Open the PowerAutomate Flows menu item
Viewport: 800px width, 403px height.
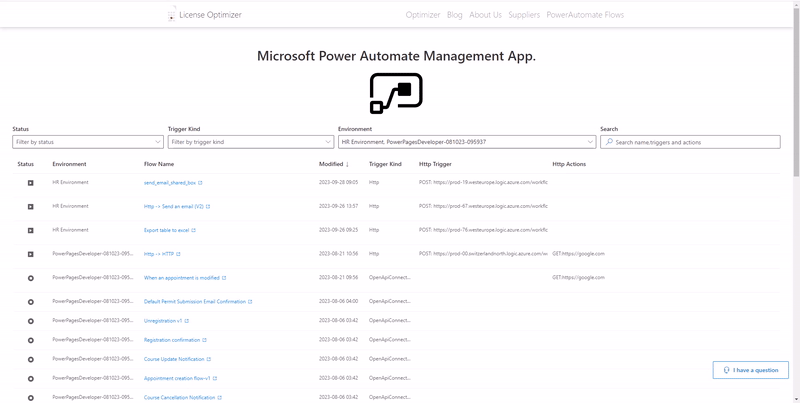point(585,15)
